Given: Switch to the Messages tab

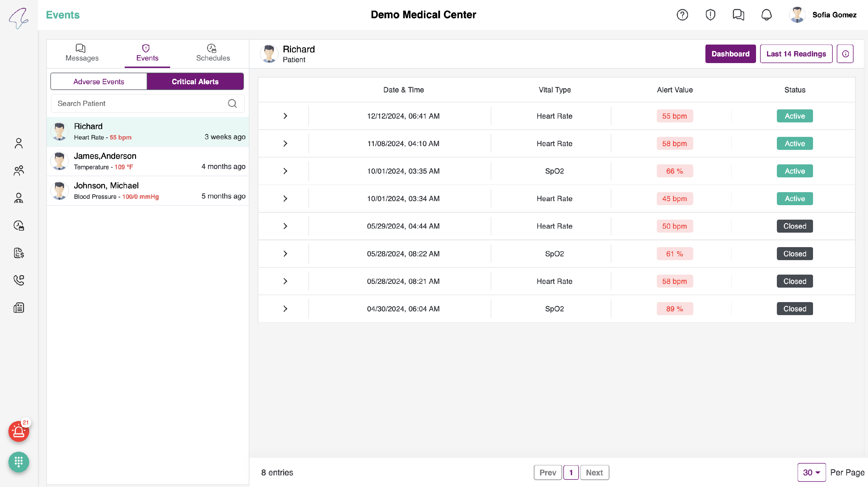Looking at the screenshot, I should click(x=82, y=53).
